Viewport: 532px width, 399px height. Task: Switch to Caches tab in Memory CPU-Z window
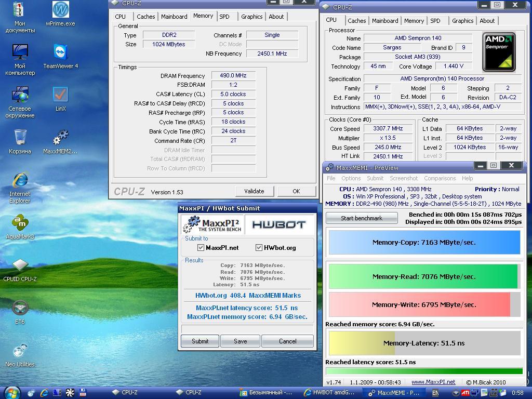(x=146, y=17)
